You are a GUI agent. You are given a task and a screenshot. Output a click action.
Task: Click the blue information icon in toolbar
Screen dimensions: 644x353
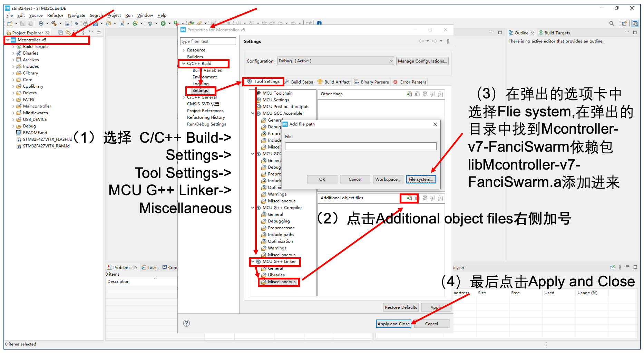click(319, 23)
